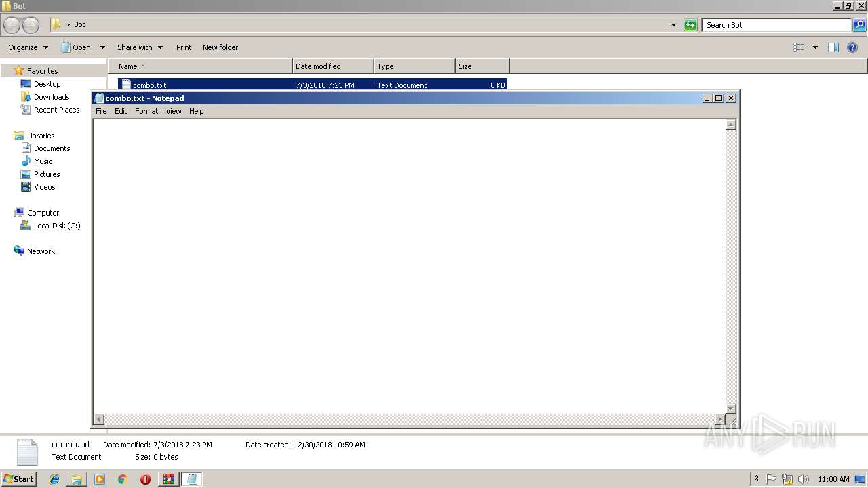Viewport: 868px width, 488px height.
Task: Select the combo.txt file icon in list
Action: tap(126, 85)
